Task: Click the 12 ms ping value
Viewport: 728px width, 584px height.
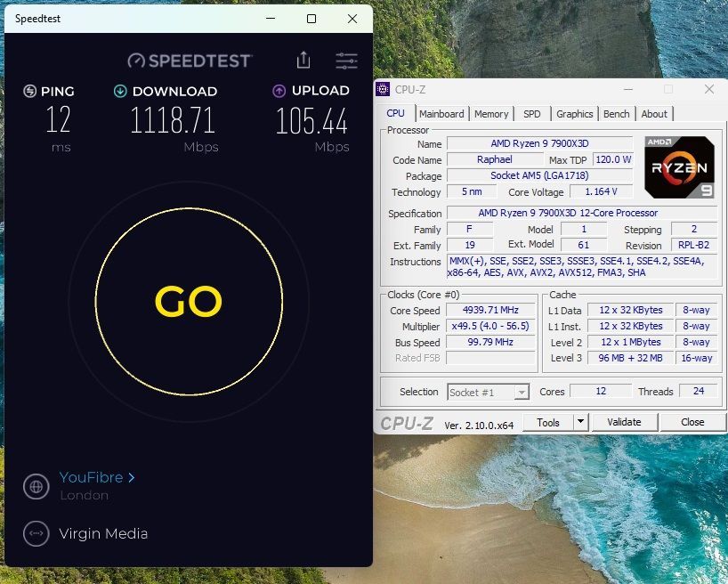Action: [x=59, y=119]
